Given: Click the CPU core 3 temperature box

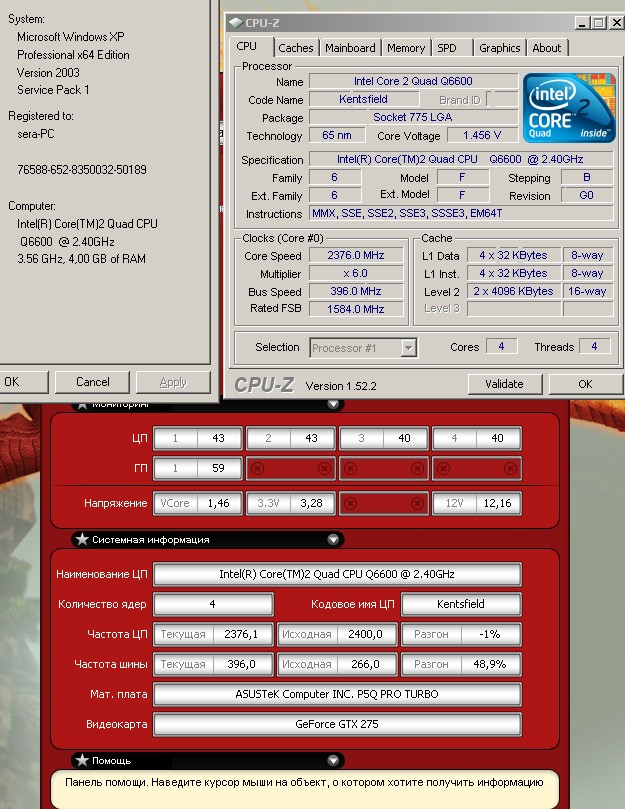Looking at the screenshot, I should 383,438.
